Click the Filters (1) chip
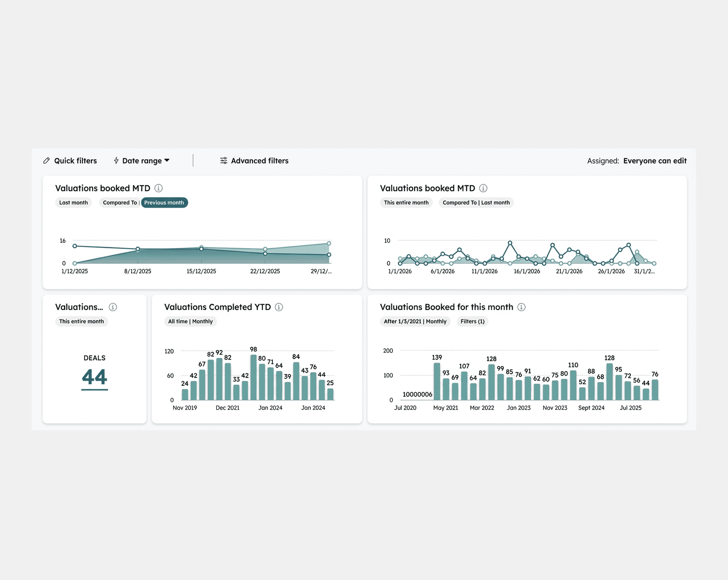The width and height of the screenshot is (728, 580). click(472, 321)
